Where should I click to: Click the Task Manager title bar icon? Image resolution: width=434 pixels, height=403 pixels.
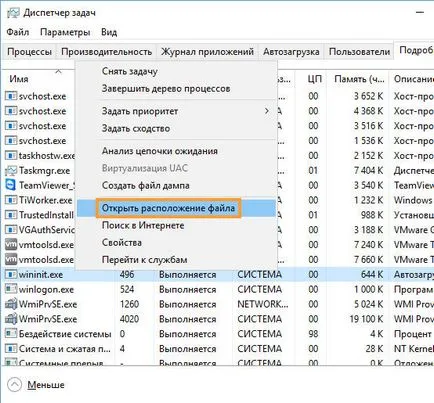pyautogui.click(x=13, y=13)
